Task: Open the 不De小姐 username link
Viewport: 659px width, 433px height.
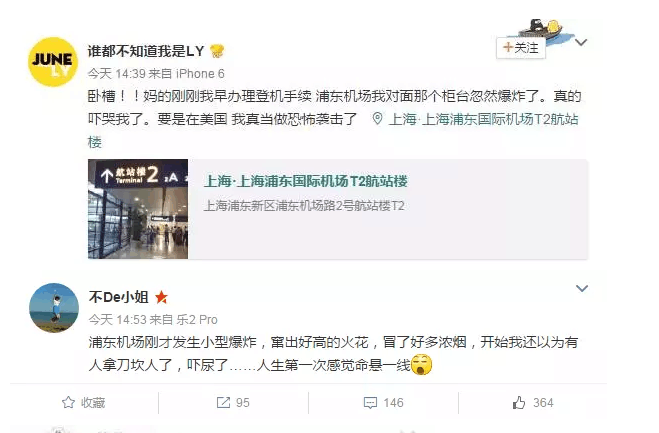Action: point(119,297)
